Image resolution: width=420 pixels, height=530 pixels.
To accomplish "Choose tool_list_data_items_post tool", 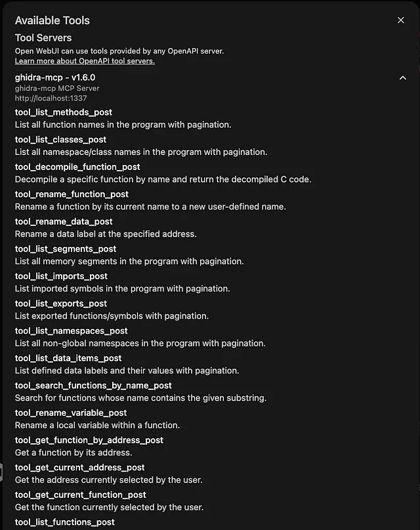I will (68, 358).
